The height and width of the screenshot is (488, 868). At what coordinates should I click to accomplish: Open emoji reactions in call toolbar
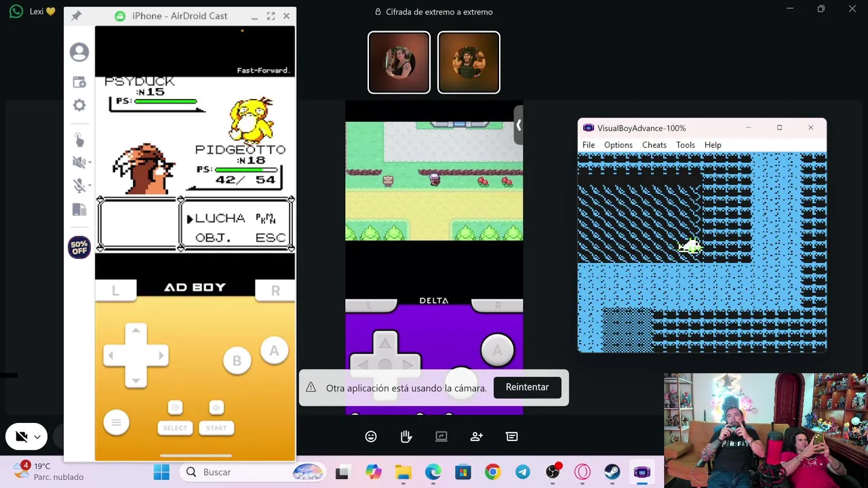371,436
